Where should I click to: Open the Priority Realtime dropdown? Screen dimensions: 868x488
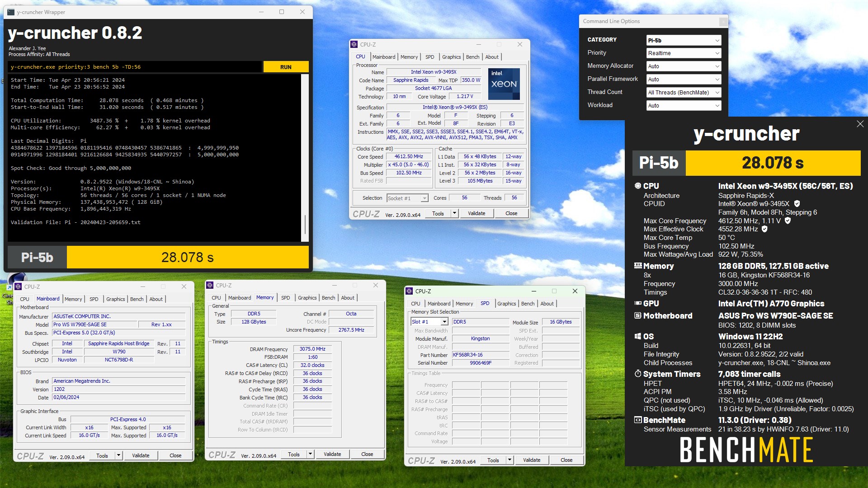click(684, 53)
